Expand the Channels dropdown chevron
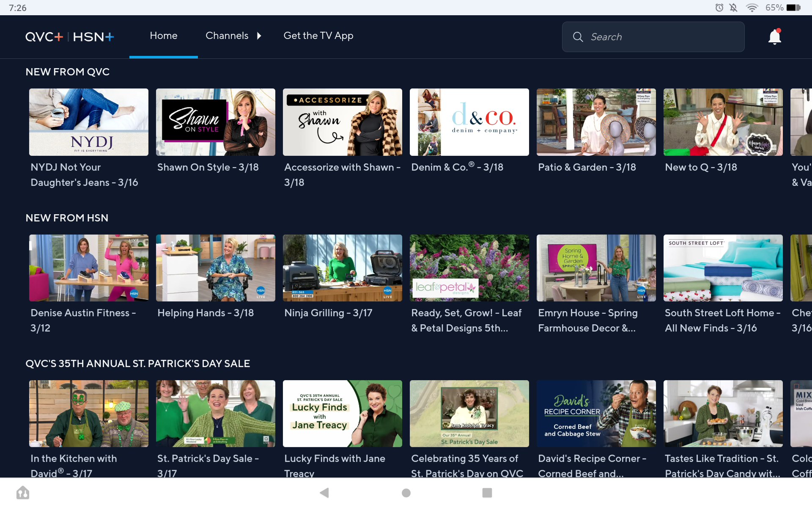 pos(260,36)
